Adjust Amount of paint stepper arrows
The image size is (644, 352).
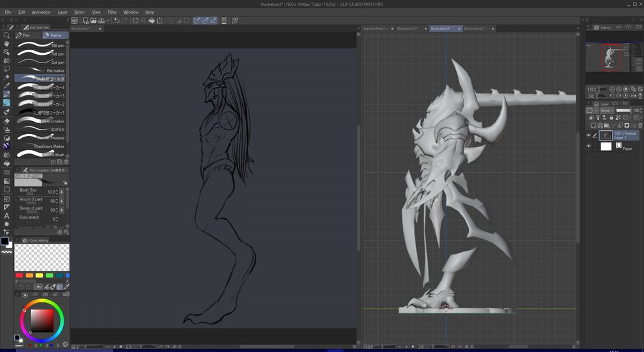point(57,201)
